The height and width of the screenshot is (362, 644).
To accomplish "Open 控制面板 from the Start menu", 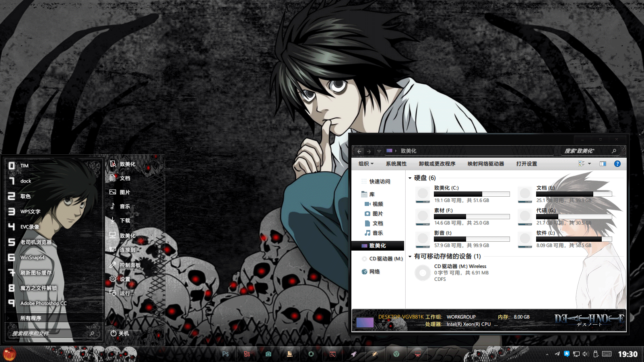I will [x=126, y=265].
